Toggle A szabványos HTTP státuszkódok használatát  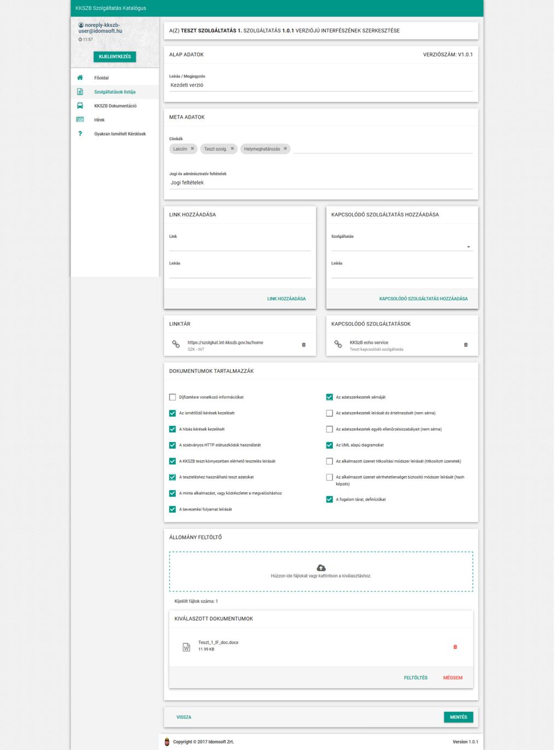click(173, 445)
